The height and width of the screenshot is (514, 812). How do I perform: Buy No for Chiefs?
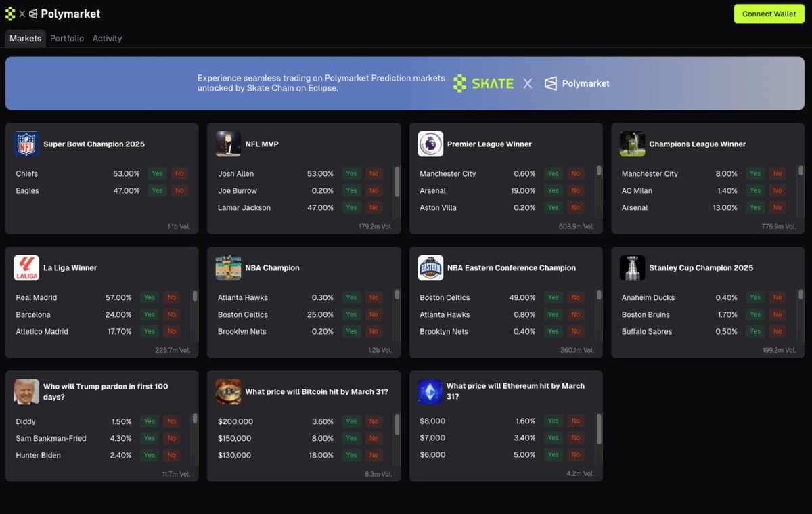point(179,173)
